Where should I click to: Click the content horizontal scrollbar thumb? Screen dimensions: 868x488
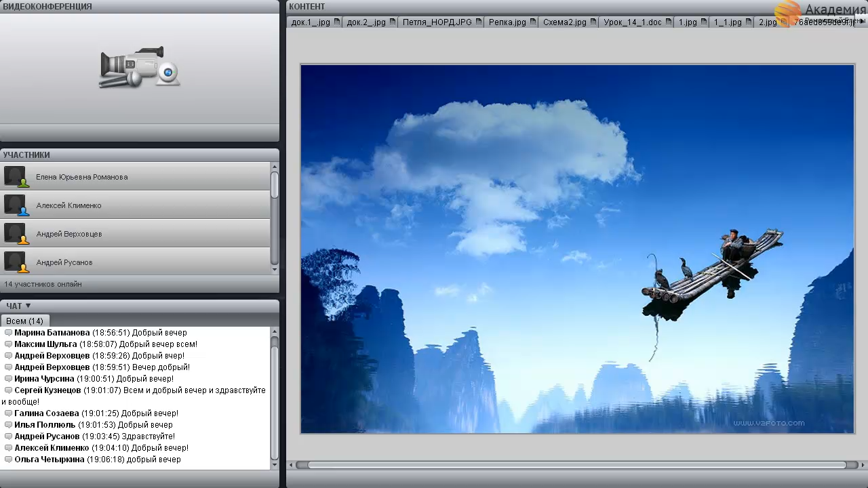577,465
